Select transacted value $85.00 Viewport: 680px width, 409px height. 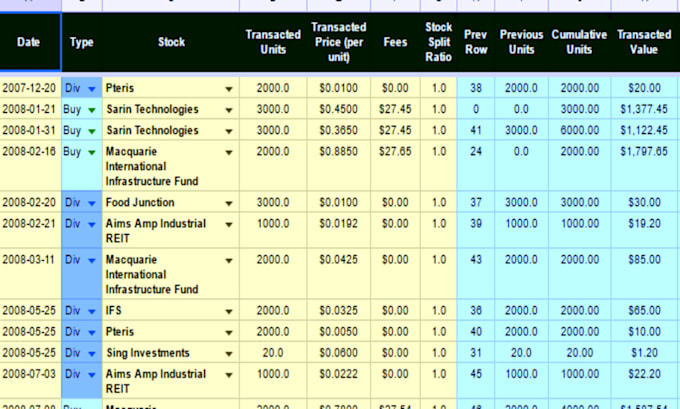tap(644, 274)
